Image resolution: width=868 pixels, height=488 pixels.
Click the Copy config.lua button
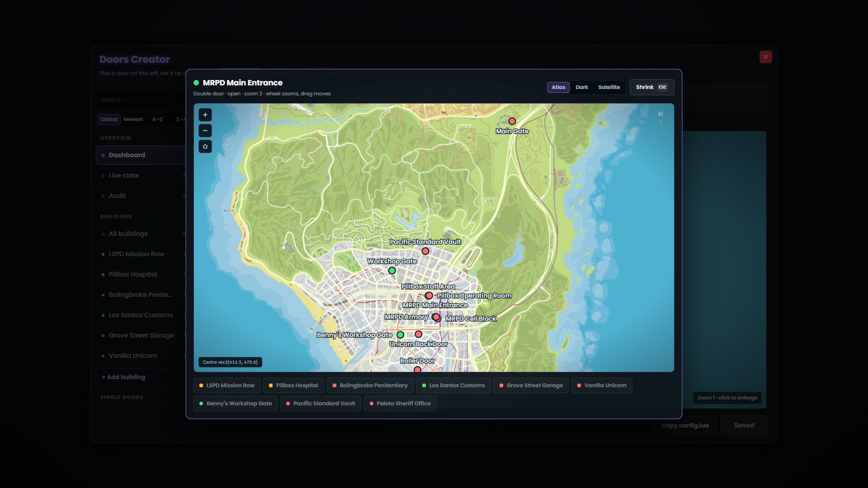tap(685, 426)
